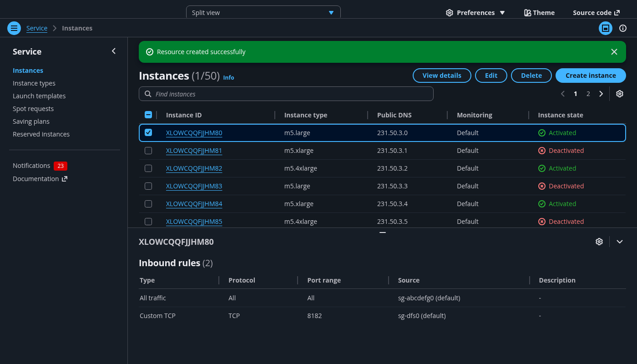This screenshot has width=637, height=364.
Task: Toggle the select-all header checkbox
Action: pyautogui.click(x=148, y=115)
